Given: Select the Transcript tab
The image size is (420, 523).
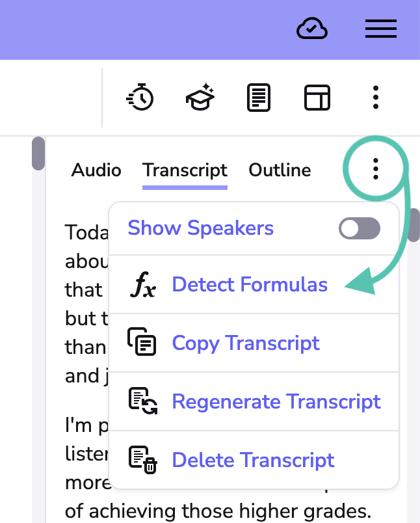Looking at the screenshot, I should (x=185, y=170).
